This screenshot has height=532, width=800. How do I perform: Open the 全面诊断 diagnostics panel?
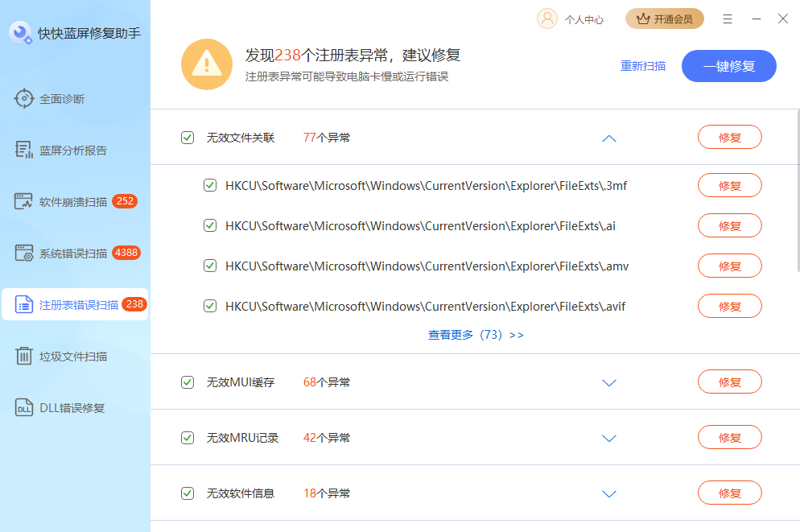48,97
